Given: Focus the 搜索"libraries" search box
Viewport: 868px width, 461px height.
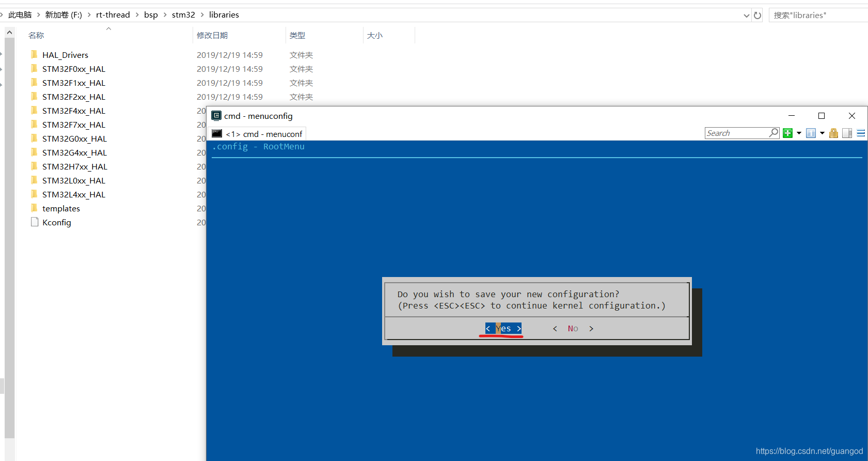Looking at the screenshot, I should [x=818, y=15].
